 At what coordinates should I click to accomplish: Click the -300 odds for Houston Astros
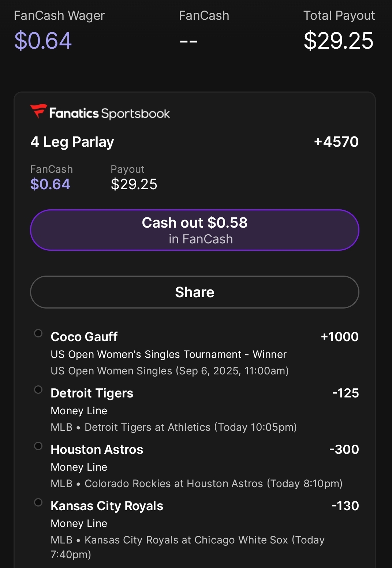(344, 449)
